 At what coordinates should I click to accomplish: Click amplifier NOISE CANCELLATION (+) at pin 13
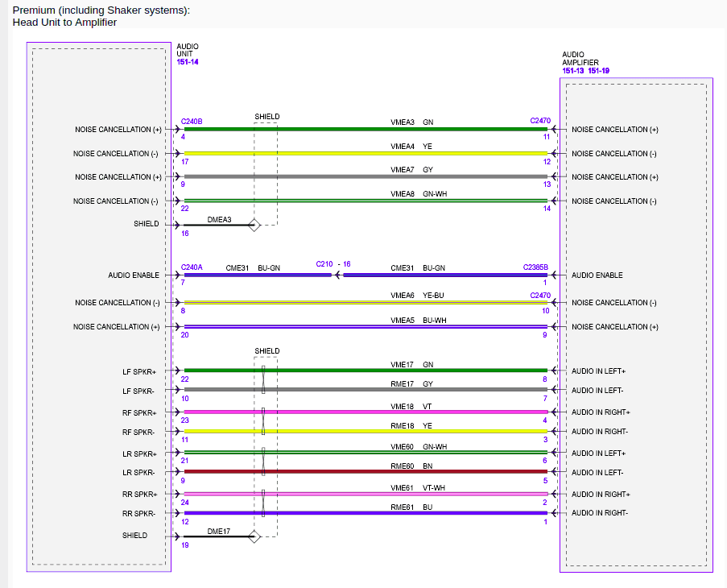pyautogui.click(x=615, y=177)
